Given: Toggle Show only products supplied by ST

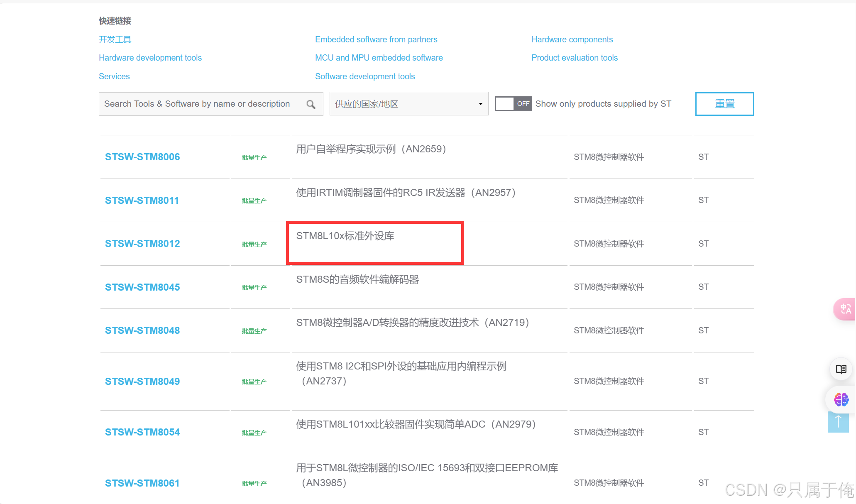Looking at the screenshot, I should [x=513, y=104].
